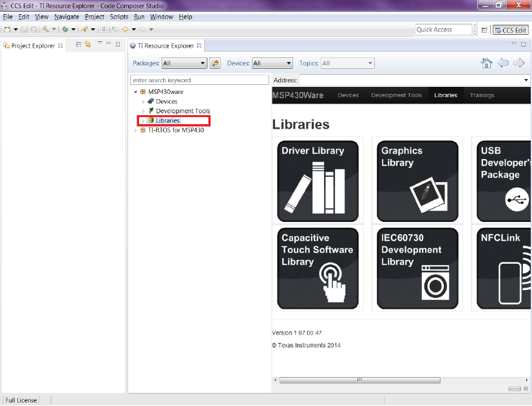Click the Save All toolbar icon
The image size is (532, 406).
click(34, 30)
